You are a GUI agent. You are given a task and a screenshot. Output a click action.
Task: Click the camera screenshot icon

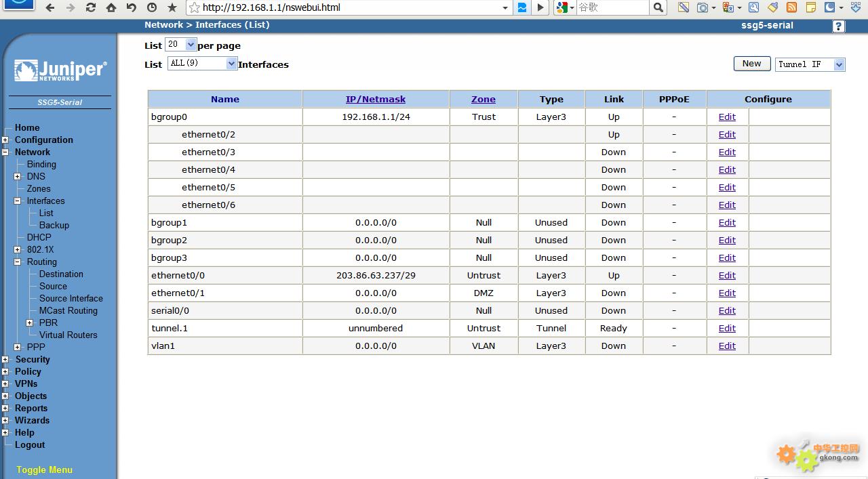[703, 7]
